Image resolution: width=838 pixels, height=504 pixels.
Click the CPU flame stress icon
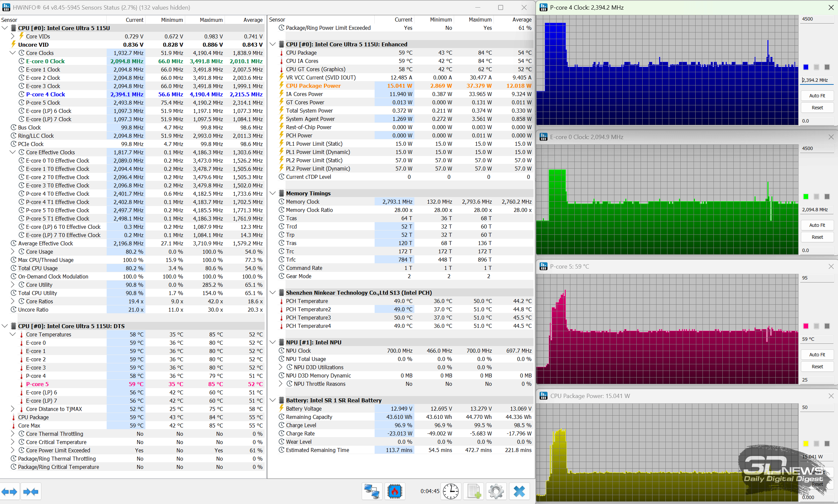[394, 491]
